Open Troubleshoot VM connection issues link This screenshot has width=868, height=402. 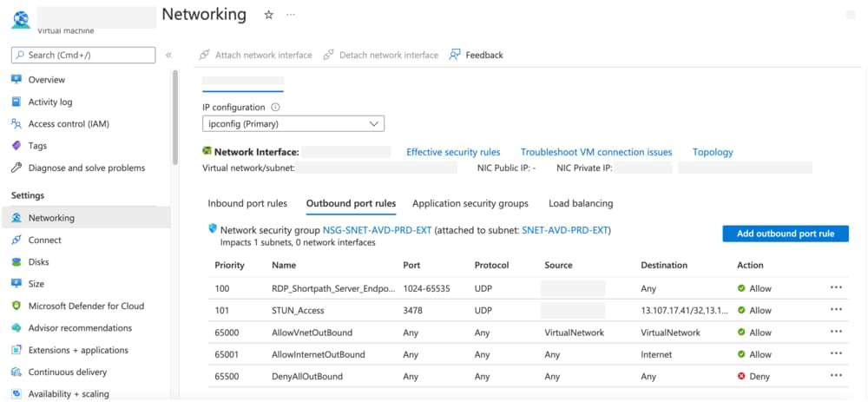click(x=596, y=152)
